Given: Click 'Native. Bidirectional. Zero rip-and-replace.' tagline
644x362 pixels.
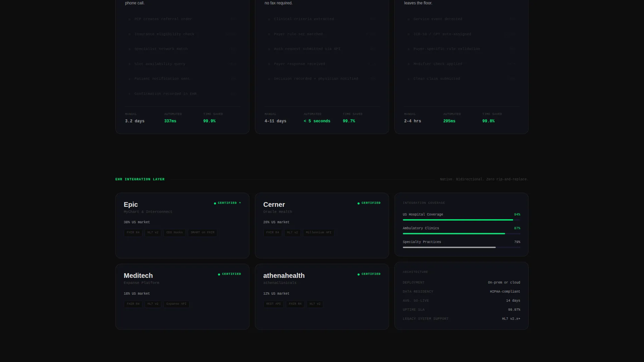Looking at the screenshot, I should (484, 179).
